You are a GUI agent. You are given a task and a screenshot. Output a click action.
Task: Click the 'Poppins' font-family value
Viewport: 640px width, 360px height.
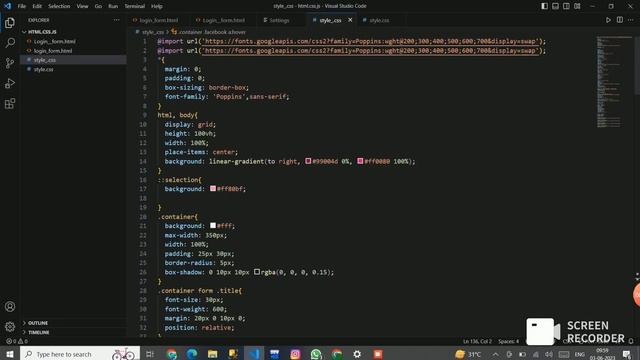point(229,97)
